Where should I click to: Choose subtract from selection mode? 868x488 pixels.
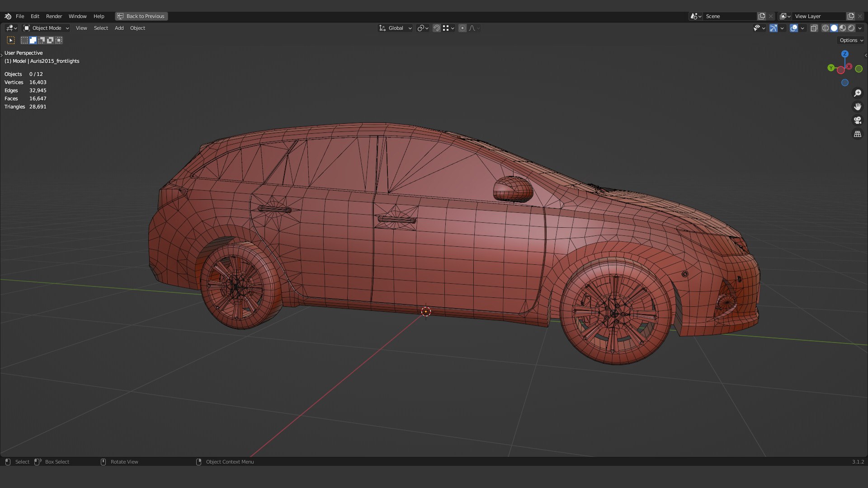pos(42,40)
